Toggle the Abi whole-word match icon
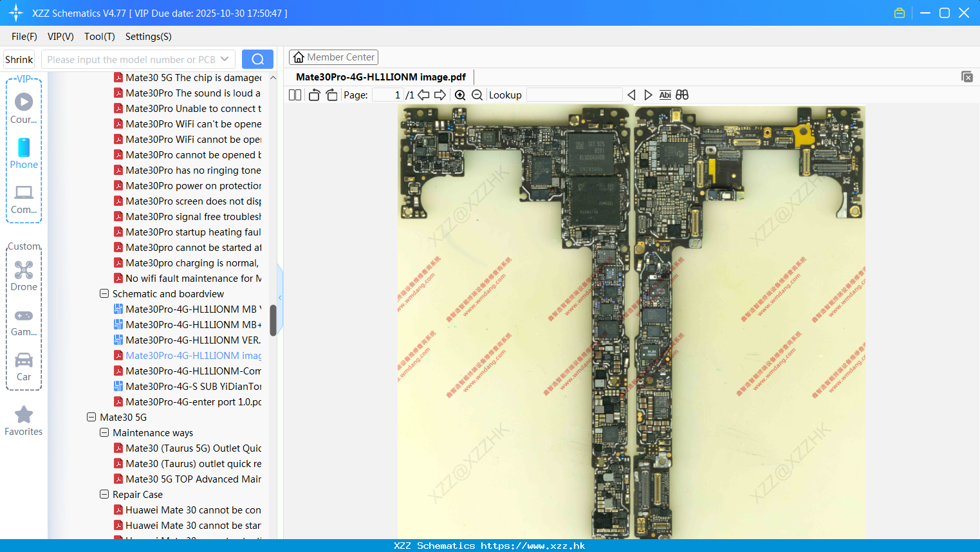The image size is (980, 552). (x=665, y=95)
